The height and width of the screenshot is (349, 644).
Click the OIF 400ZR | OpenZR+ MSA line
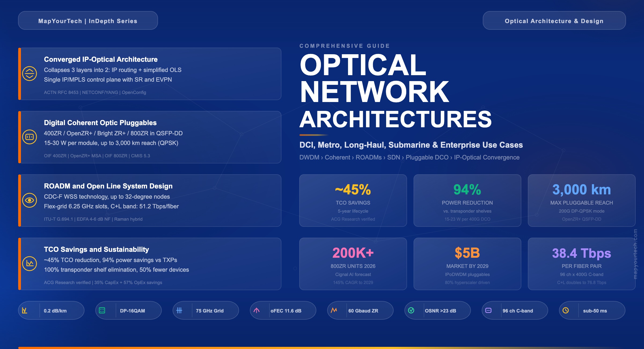(97, 156)
